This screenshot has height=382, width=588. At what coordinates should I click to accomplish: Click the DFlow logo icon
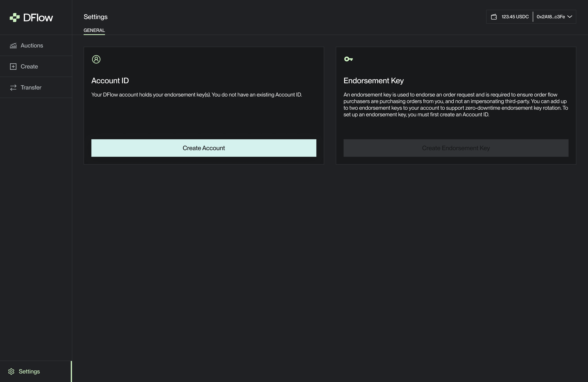click(15, 18)
